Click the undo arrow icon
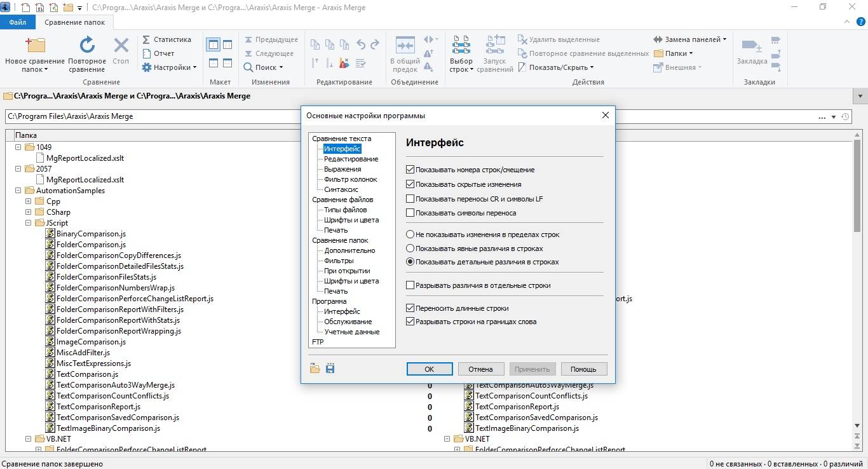This screenshot has width=868, height=469. (361, 44)
